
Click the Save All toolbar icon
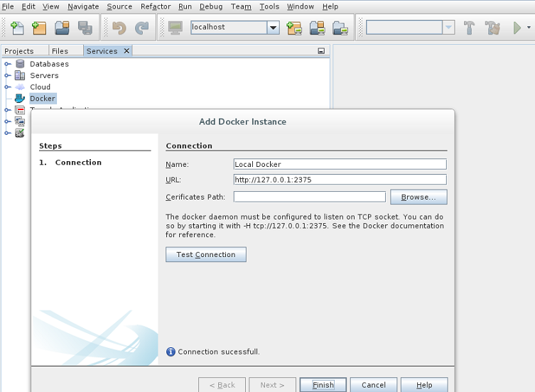pyautogui.click(x=85, y=28)
